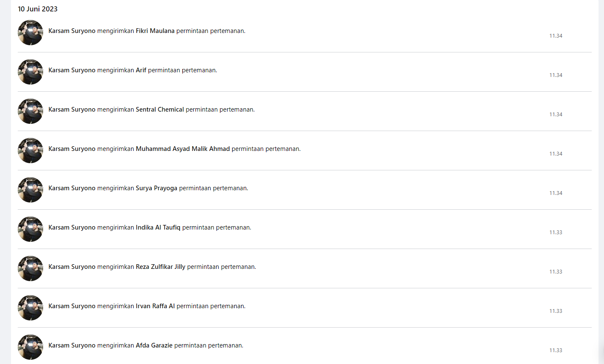The image size is (604, 364).
Task: Click Irvan Raffa Al link
Action: (x=155, y=306)
